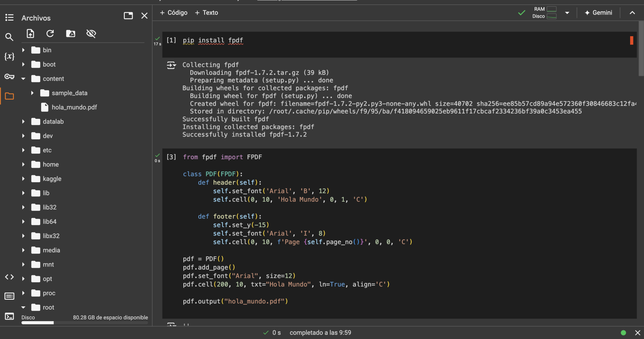Expand the bin folder
The height and width of the screenshot is (339, 644).
(x=23, y=50)
